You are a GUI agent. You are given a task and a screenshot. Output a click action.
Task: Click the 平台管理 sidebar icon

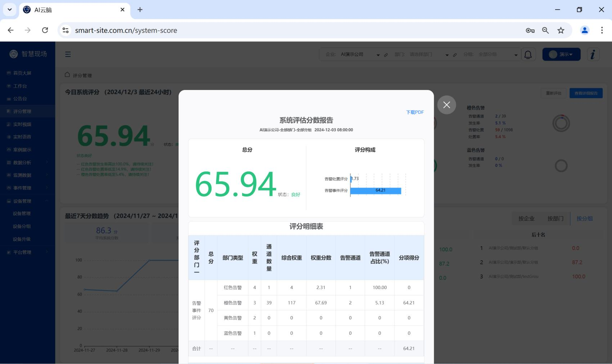tap(9, 252)
